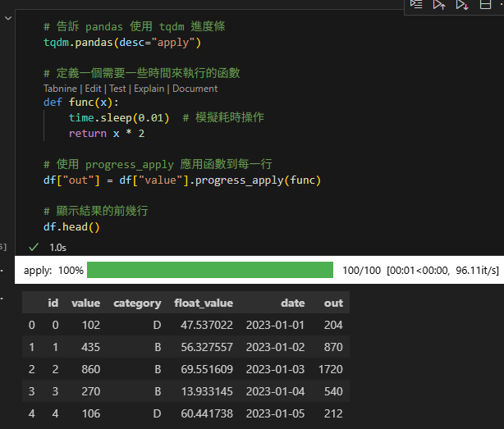This screenshot has height=429, width=504.
Task: Click float_value cell 13.933145
Action: click(x=207, y=391)
